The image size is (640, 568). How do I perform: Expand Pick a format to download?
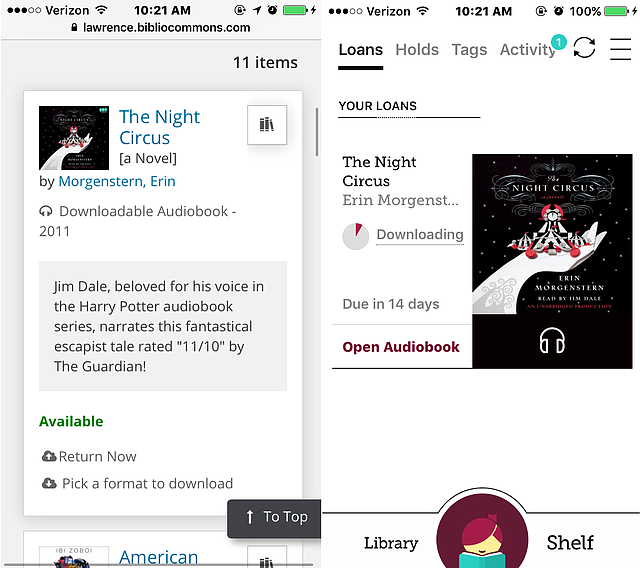point(147,484)
